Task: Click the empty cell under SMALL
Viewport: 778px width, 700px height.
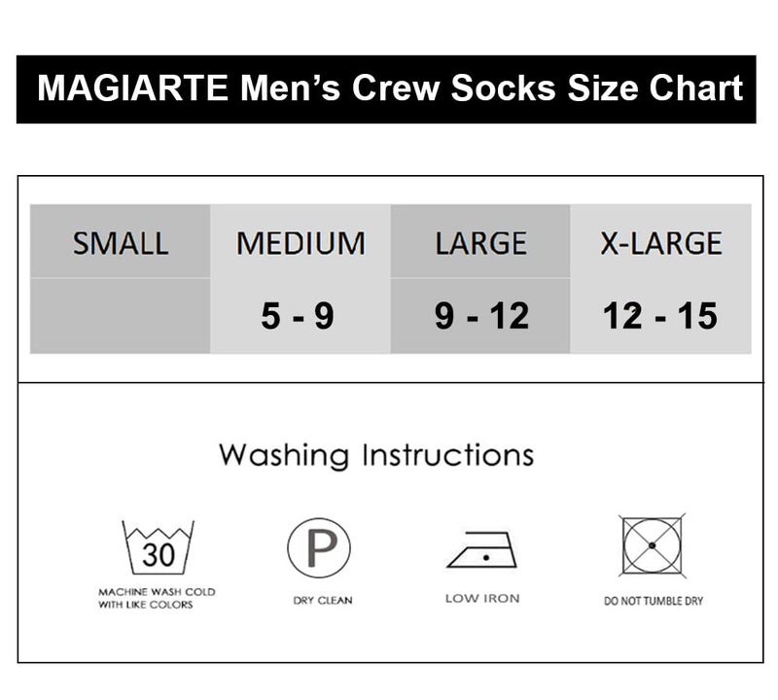Action: coord(120,316)
